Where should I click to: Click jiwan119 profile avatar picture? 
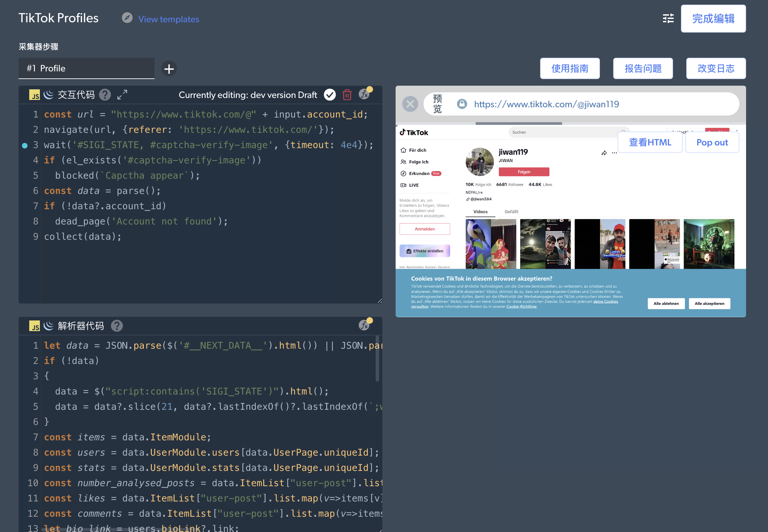(479, 162)
